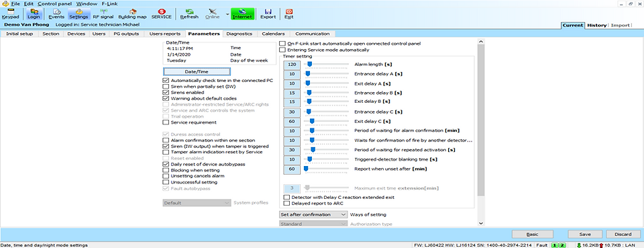Image resolution: width=644 pixels, height=248 pixels.
Task: Click the green section 2 status indicator
Action: tap(562, 245)
